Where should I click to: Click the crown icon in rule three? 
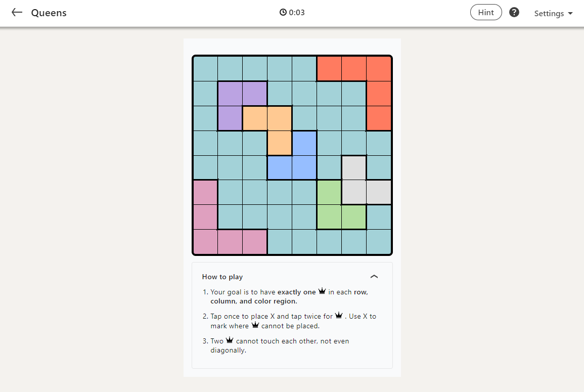[230, 340]
